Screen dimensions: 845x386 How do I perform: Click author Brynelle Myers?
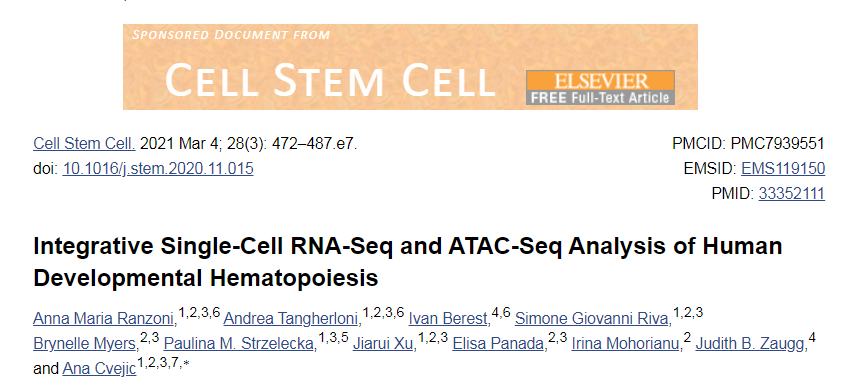tap(85, 343)
